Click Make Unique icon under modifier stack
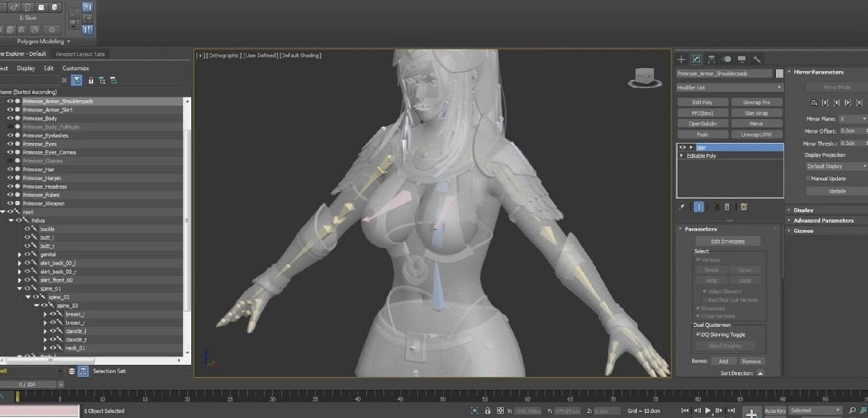This screenshot has height=418, width=868. pos(716,207)
